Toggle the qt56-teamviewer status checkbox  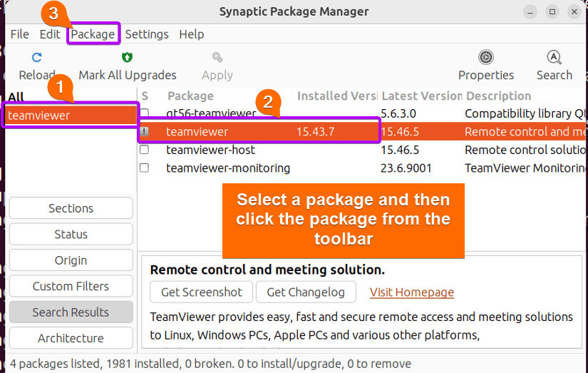pos(145,113)
